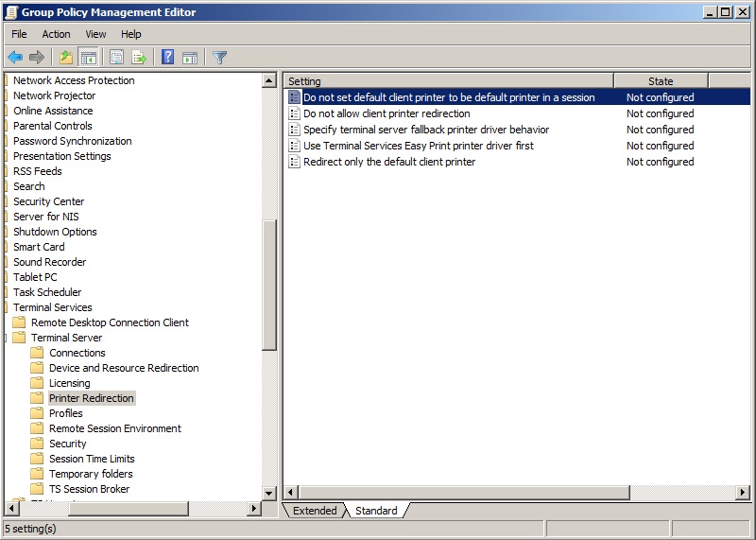Click 'Not configured' state of Easy Print row
756x540 pixels.
[660, 146]
